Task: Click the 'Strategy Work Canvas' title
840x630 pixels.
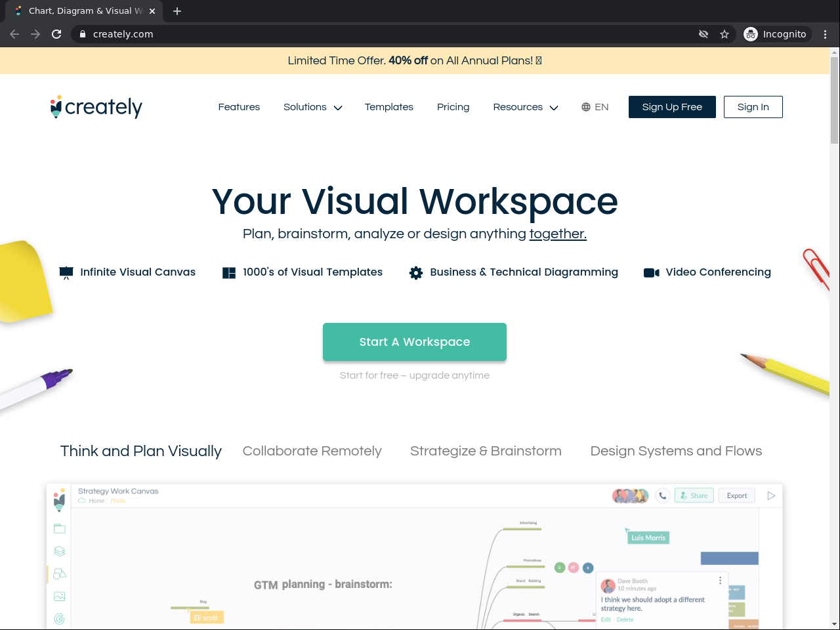Action: (x=118, y=491)
